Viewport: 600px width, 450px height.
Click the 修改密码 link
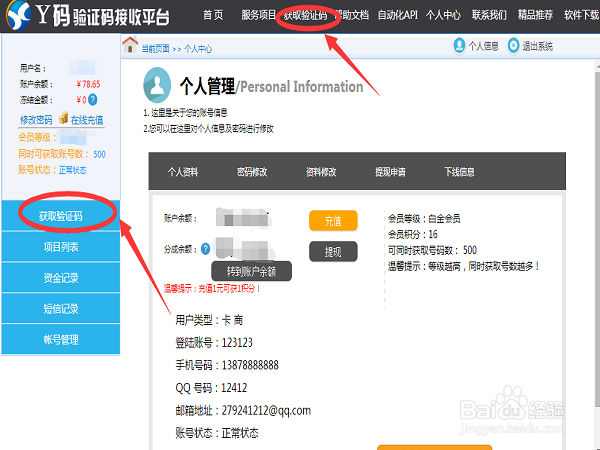point(36,120)
